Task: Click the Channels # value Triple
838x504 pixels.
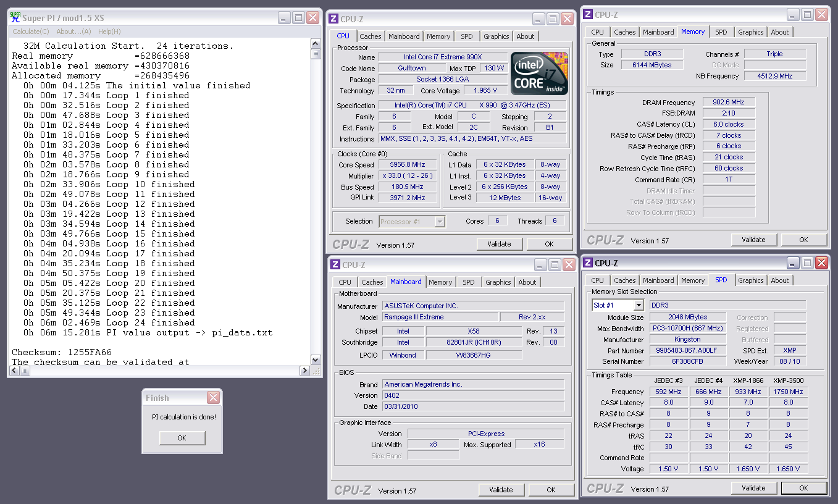Action: pos(774,54)
